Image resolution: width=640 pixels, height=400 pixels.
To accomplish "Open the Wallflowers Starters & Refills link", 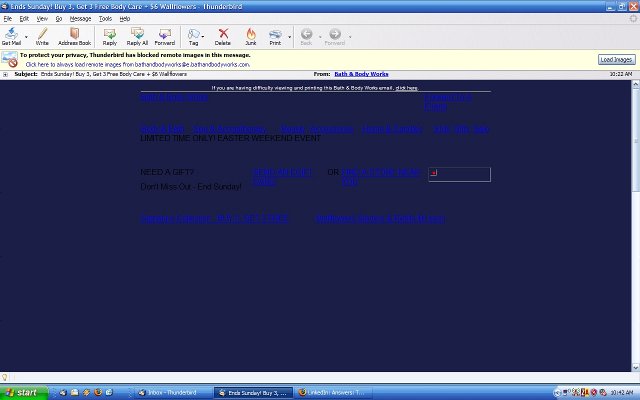I will [380, 218].
